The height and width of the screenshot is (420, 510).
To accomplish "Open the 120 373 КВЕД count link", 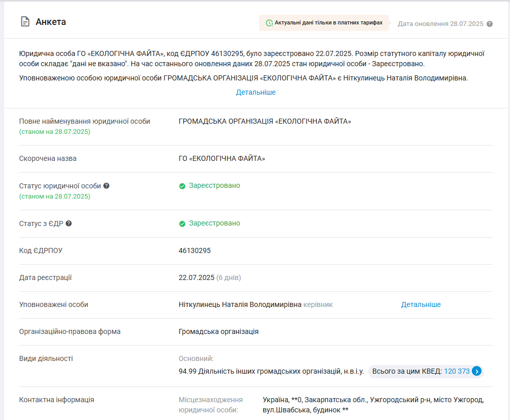I will [457, 371].
